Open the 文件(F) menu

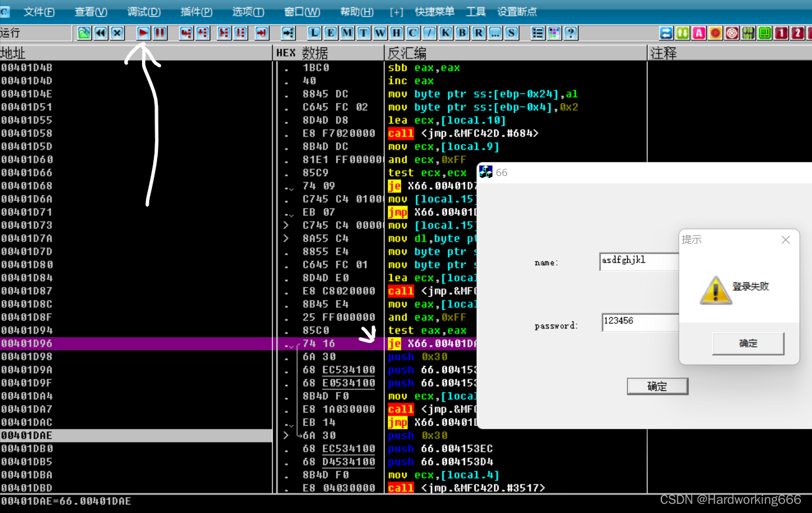pos(39,12)
